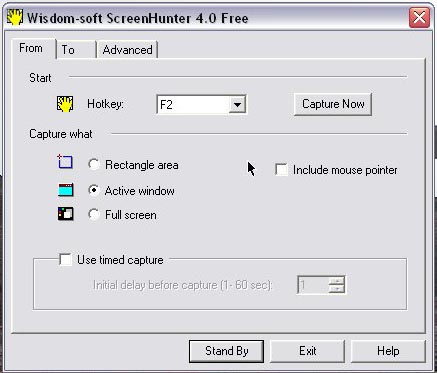Open the Advanced tab
This screenshot has width=437, height=373.
coord(127,50)
